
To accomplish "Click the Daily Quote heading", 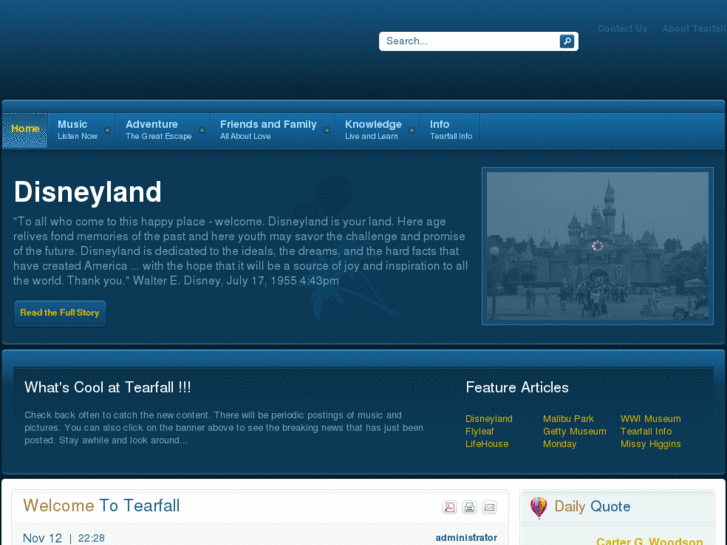I will (x=592, y=507).
